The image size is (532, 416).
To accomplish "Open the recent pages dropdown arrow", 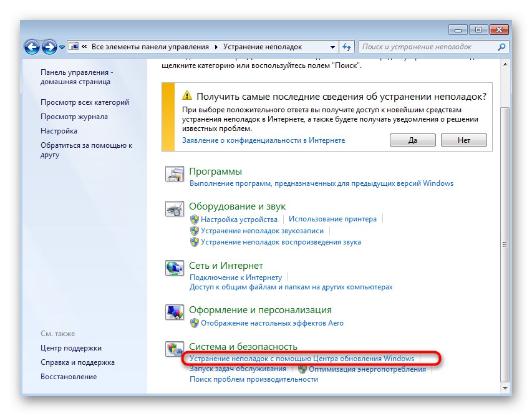I will click(62, 47).
